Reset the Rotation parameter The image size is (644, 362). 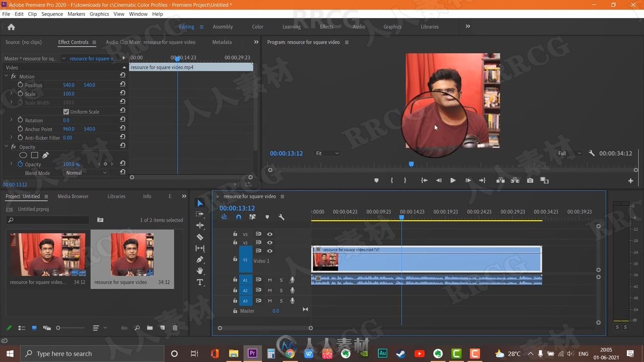(122, 120)
